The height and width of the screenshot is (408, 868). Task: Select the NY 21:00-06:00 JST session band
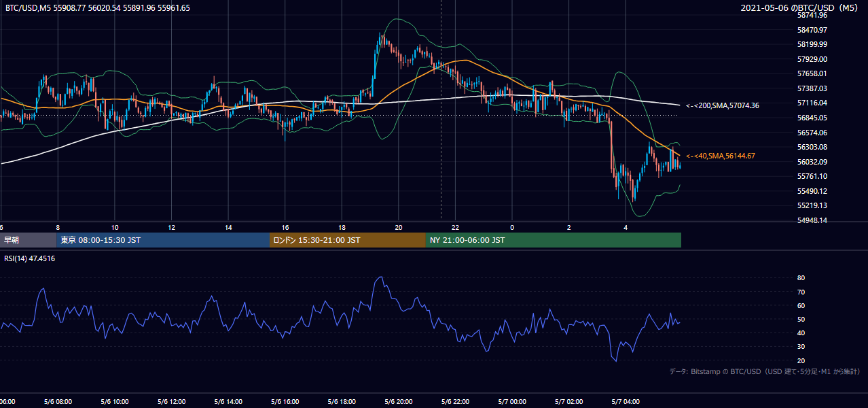click(554, 240)
